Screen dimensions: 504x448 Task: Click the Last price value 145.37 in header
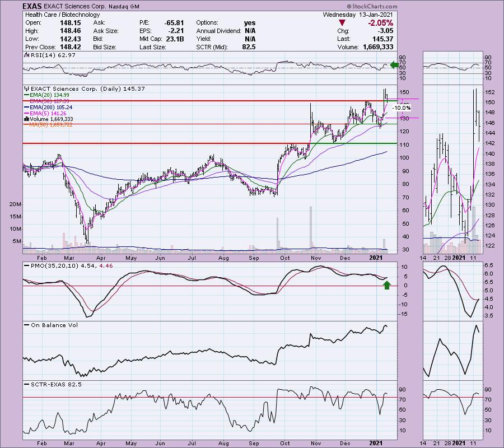382,39
